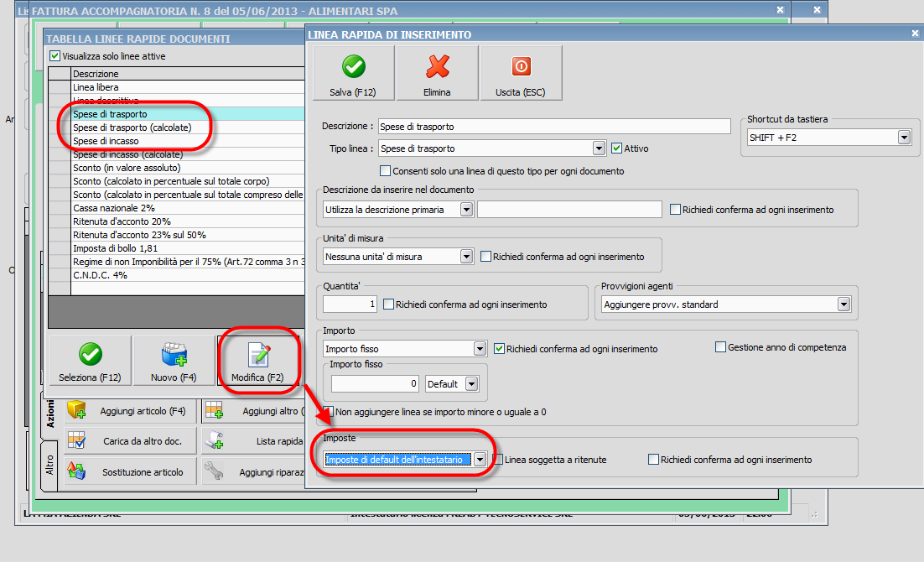Enable Gestione anno di competenza checkbox
The width and height of the screenshot is (924, 562).
point(720,346)
